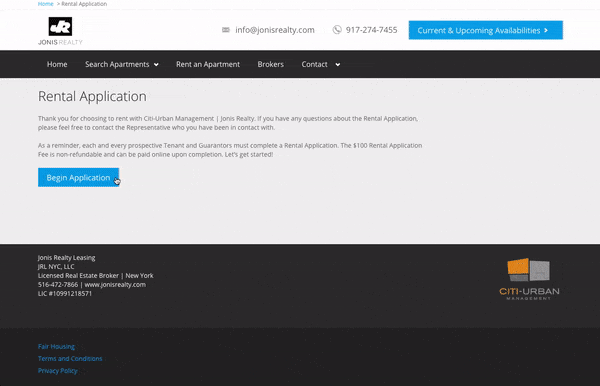Click the 917-274-7455 phone number
Image resolution: width=600 pixels, height=386 pixels.
[372, 30]
